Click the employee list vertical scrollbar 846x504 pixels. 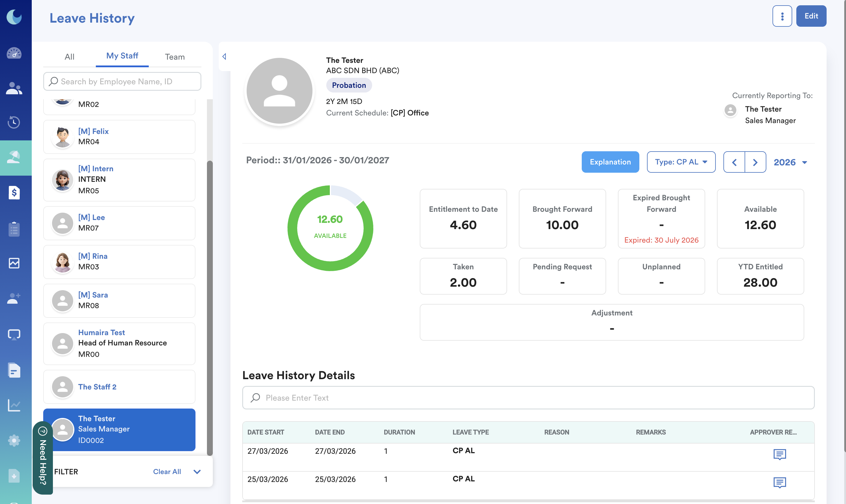[210, 306]
